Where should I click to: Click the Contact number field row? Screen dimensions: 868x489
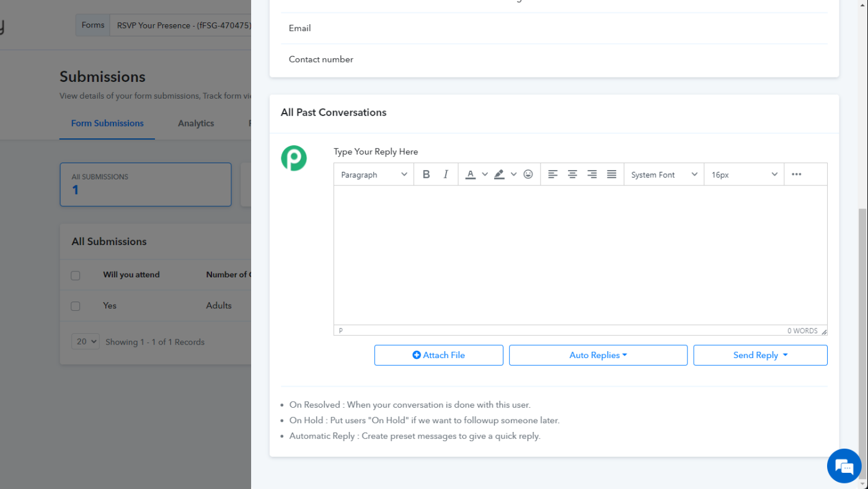pyautogui.click(x=554, y=60)
